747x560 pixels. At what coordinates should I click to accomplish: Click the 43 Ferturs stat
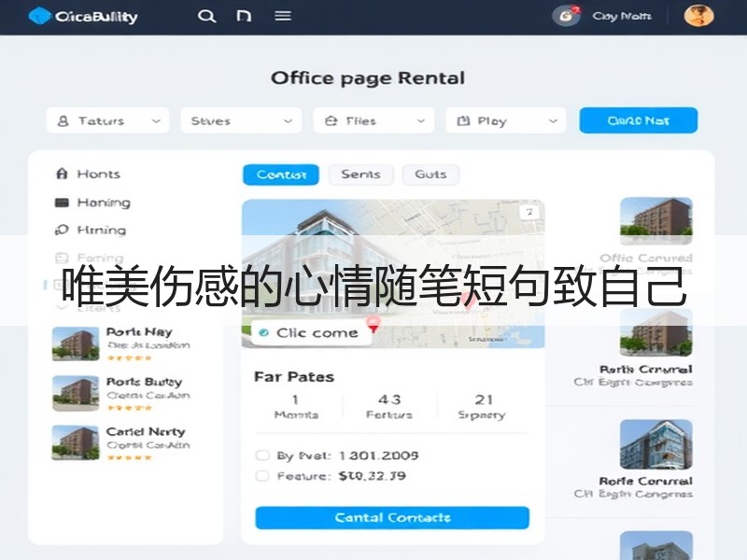[x=389, y=407]
